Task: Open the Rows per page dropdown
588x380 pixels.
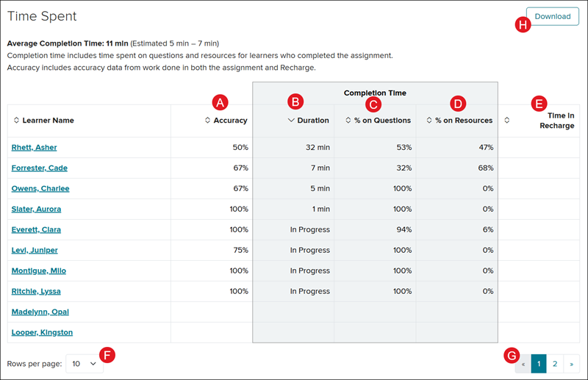Action: (85, 363)
